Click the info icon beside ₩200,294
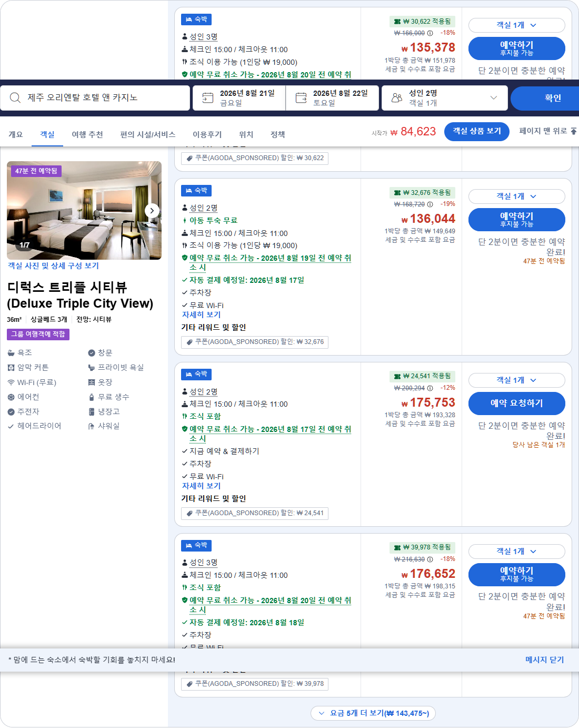Screen dimensions: 579x728 click(430, 388)
